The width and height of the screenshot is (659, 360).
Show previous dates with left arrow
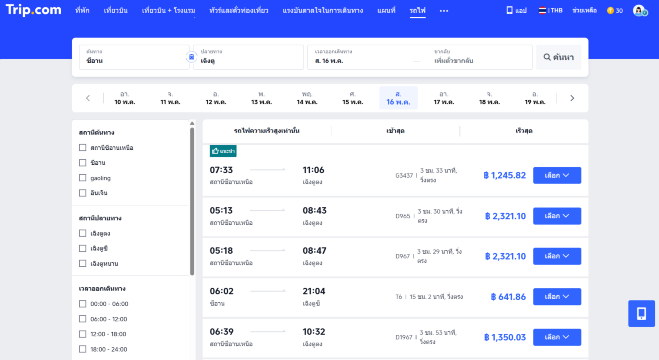click(x=88, y=98)
